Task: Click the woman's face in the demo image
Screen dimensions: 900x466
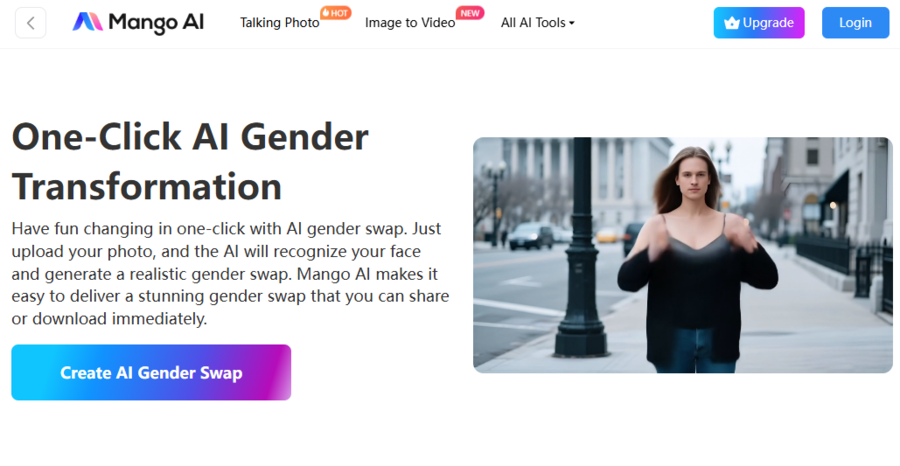Action: click(x=693, y=180)
